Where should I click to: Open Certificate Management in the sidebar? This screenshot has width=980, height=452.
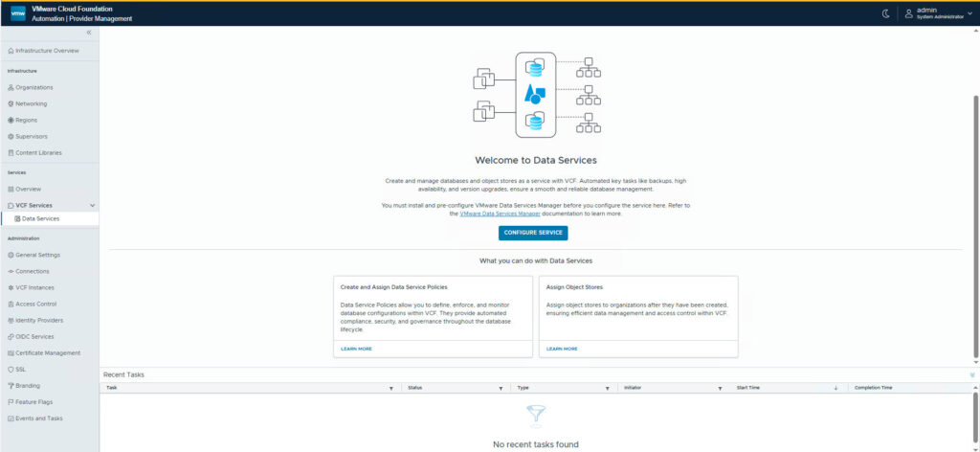tap(48, 352)
